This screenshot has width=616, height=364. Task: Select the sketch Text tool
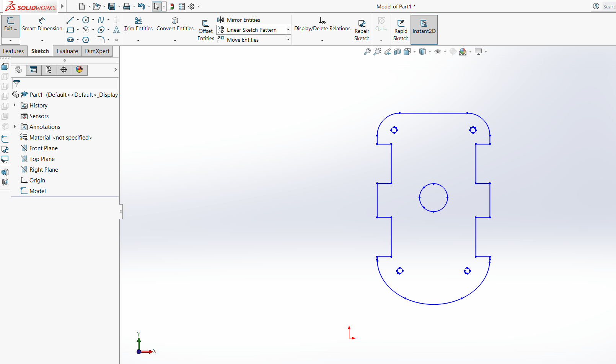[117, 30]
